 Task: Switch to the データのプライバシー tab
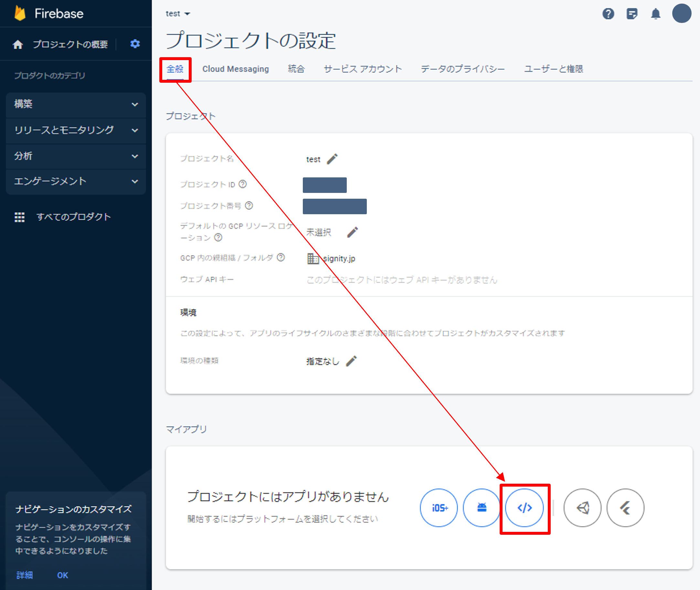[x=462, y=69]
